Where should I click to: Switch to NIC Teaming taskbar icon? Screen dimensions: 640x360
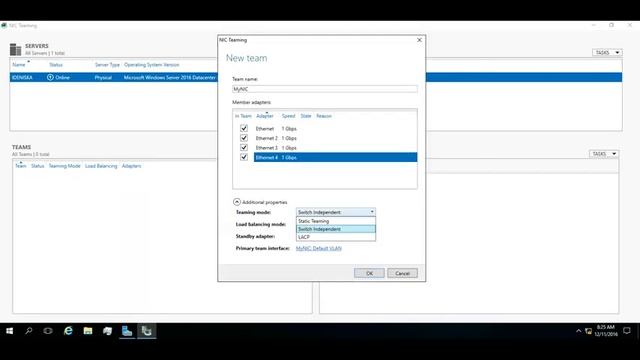point(147,331)
